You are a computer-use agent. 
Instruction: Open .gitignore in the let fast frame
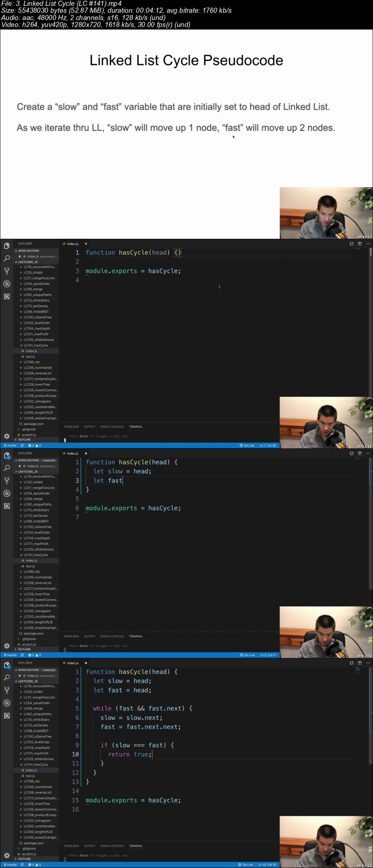pyautogui.click(x=36, y=639)
